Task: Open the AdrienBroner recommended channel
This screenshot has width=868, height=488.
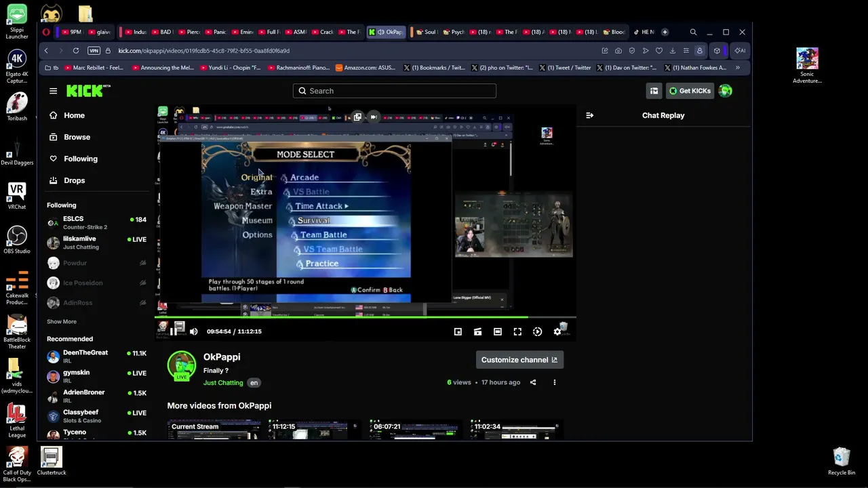Action: coord(96,396)
